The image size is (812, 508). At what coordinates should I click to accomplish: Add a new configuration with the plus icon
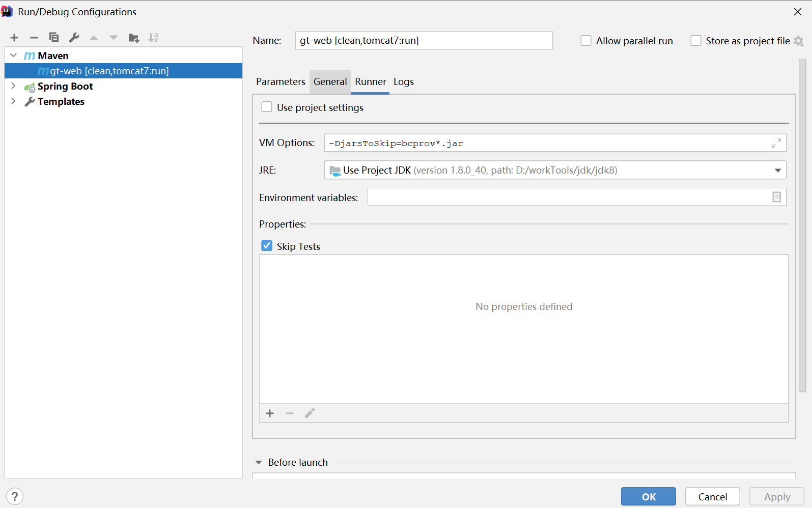[x=14, y=38]
